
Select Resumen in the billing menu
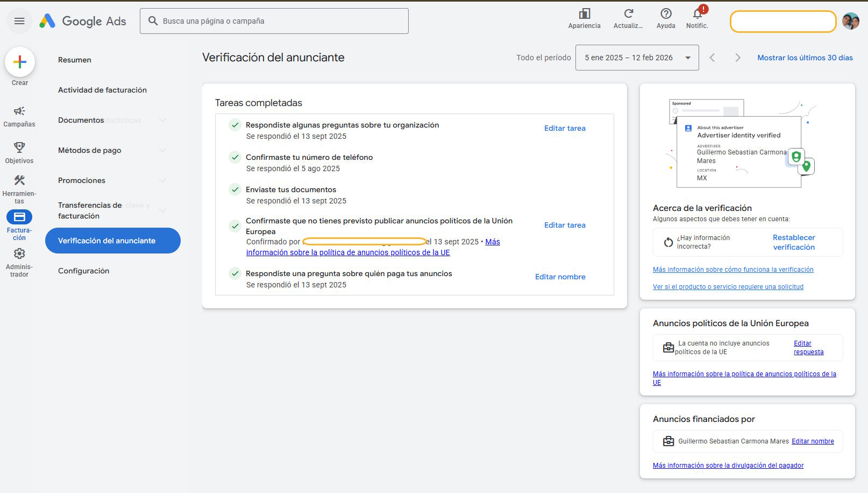(x=75, y=60)
